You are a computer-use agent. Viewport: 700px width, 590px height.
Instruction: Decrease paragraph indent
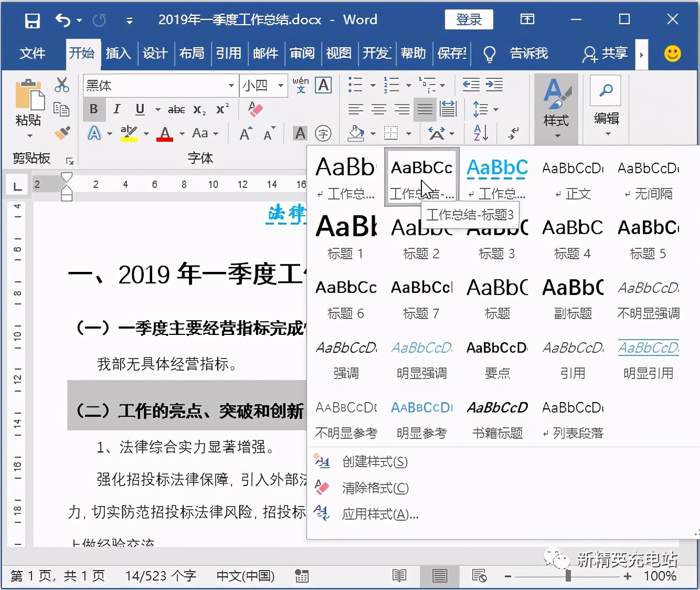click(x=471, y=85)
